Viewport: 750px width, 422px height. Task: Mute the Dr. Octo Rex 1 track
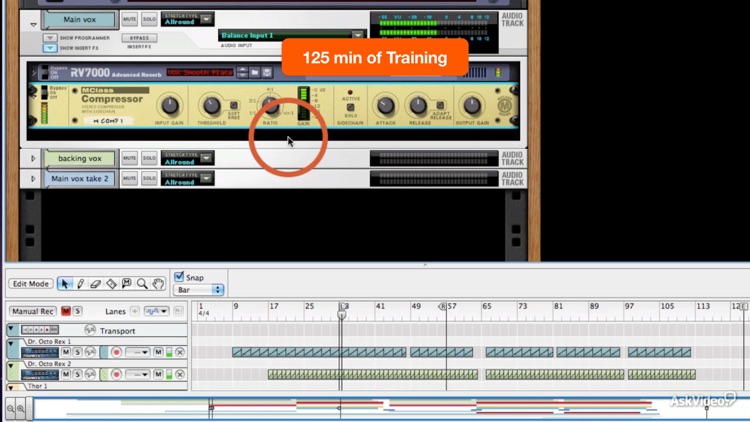pyautogui.click(x=66, y=352)
